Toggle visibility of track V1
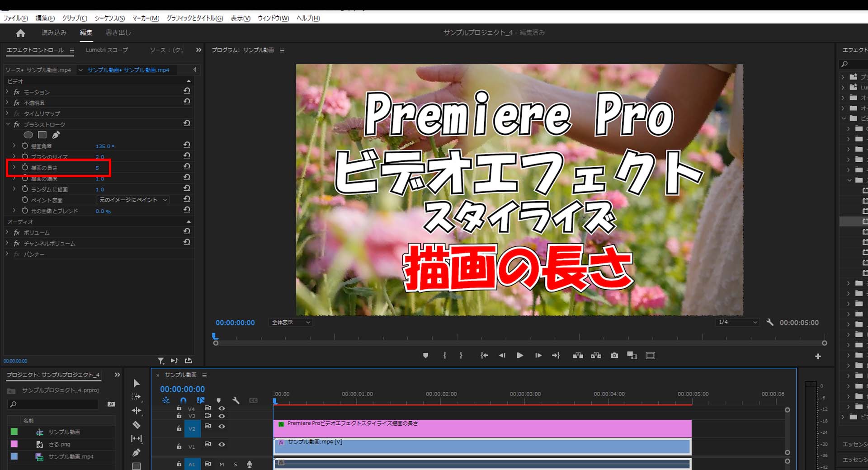Viewport: 868px width, 470px height. pos(222,444)
